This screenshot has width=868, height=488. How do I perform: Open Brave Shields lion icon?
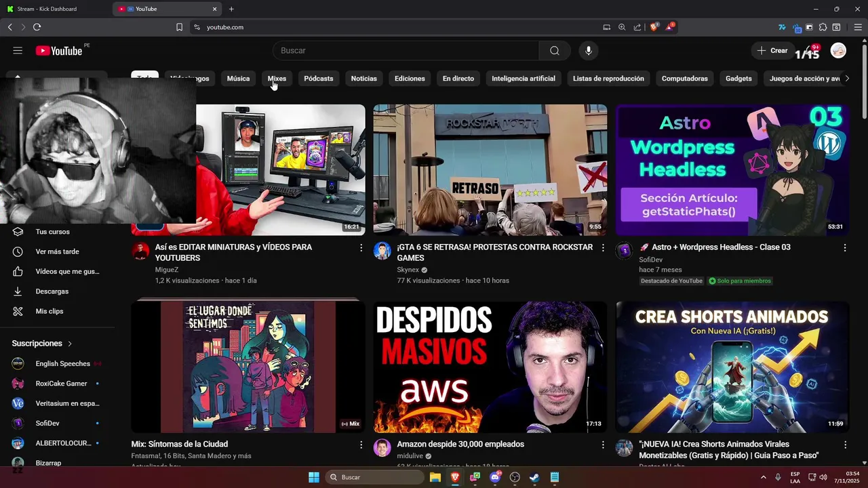654,27
